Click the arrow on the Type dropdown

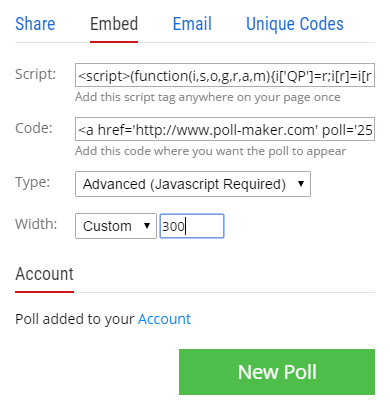click(x=301, y=183)
